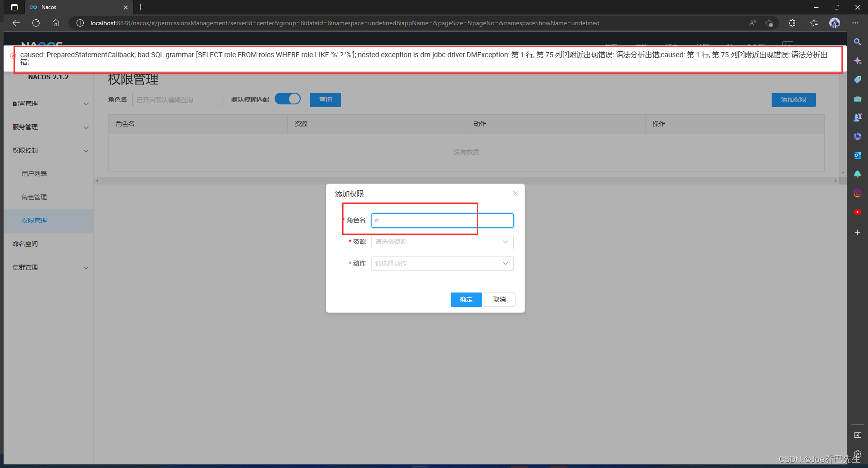Image resolution: width=868 pixels, height=468 pixels.
Task: Open tools briefcase icon in sidebar
Action: pyautogui.click(x=858, y=99)
